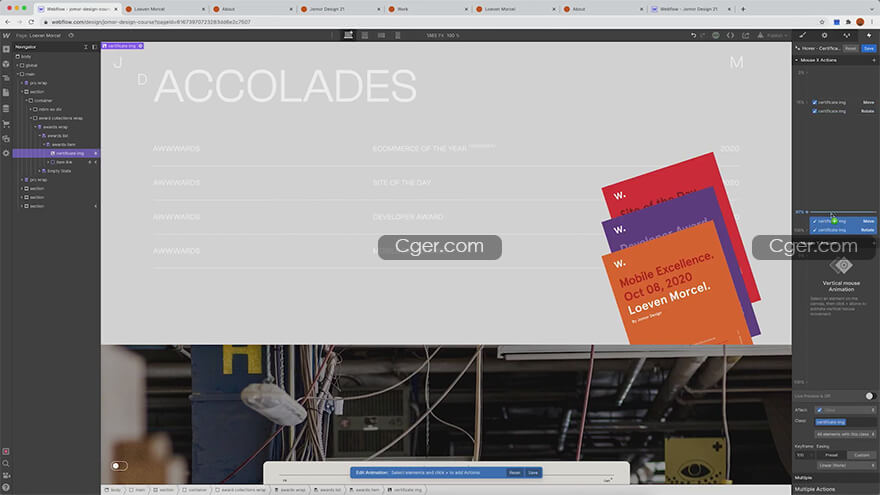Expand the Empty State node in Navigator
The image size is (880, 495).
[x=40, y=171]
